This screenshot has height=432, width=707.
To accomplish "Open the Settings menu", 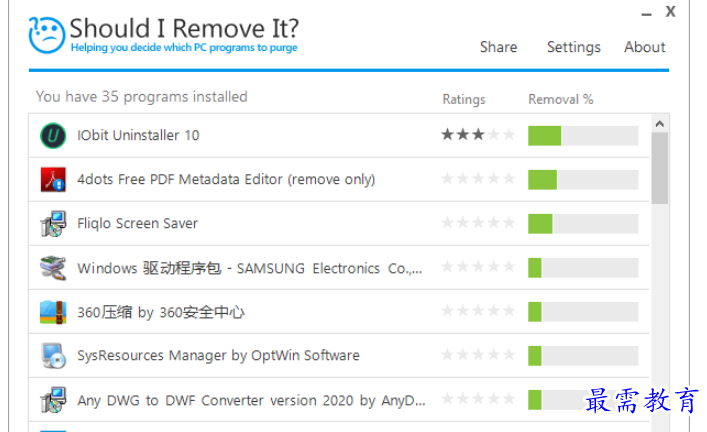I will tap(574, 47).
